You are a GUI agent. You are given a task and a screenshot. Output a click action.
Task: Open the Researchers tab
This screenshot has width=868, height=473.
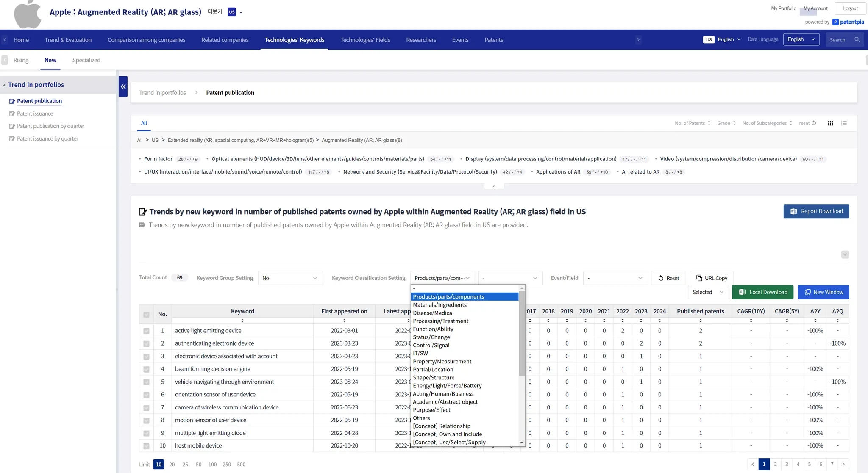pos(421,40)
